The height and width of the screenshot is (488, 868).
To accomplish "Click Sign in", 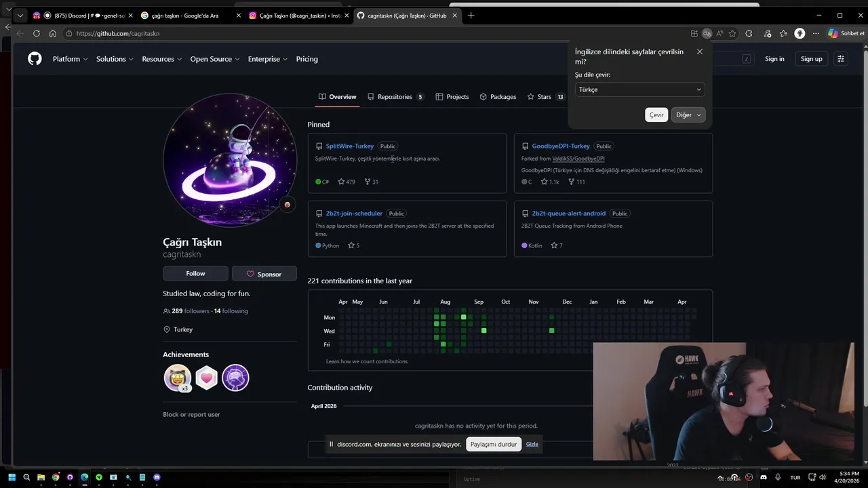I will 774,59.
